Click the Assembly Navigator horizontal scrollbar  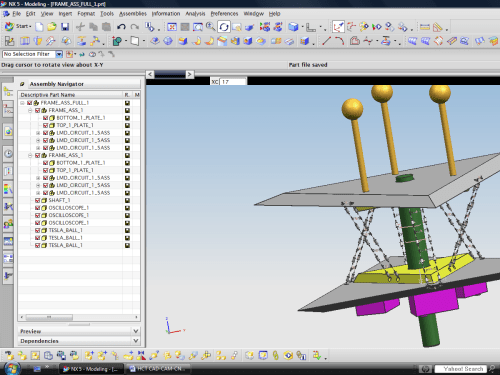coord(79,317)
